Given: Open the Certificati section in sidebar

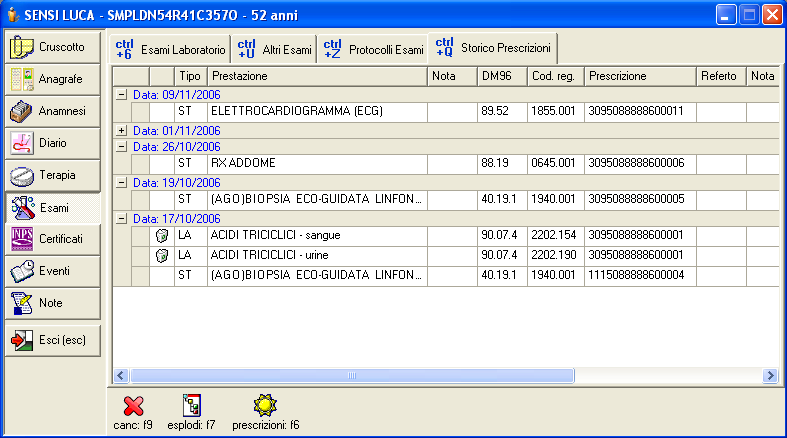Looking at the screenshot, I should pos(53,239).
